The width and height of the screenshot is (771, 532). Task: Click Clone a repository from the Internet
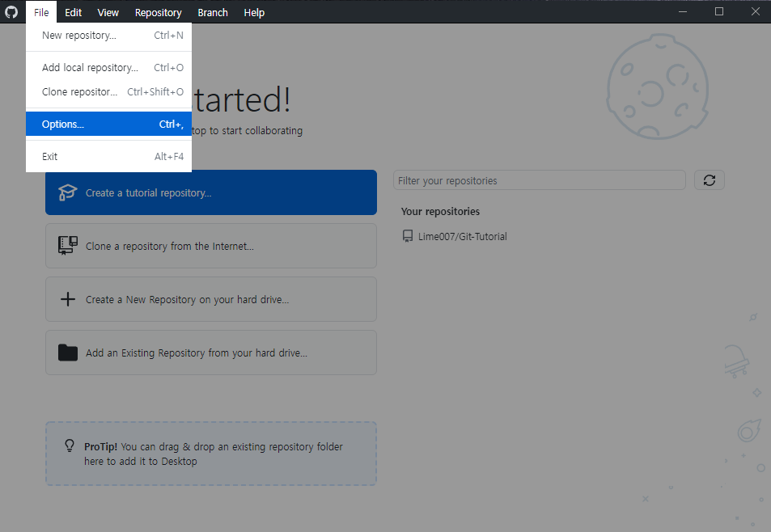(x=211, y=246)
